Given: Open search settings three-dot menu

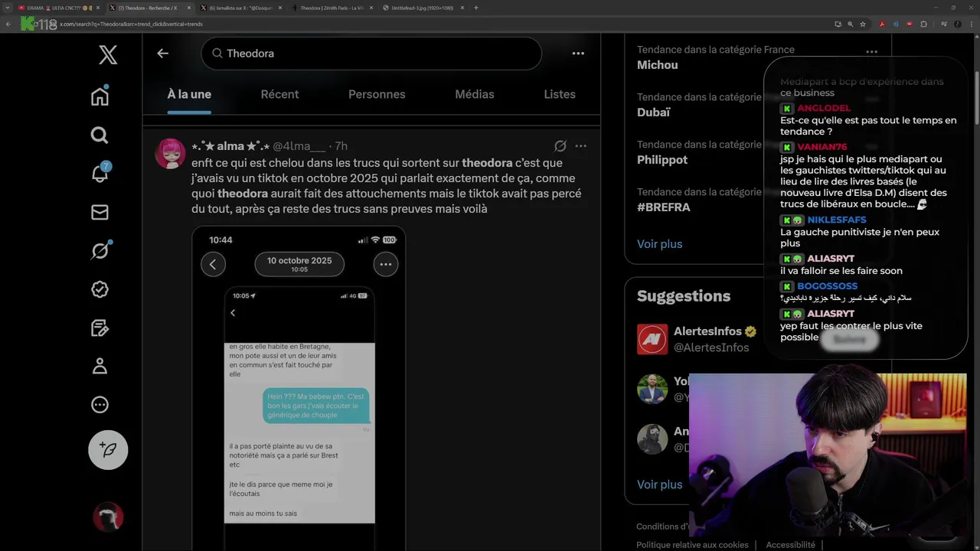Looking at the screenshot, I should [578, 54].
